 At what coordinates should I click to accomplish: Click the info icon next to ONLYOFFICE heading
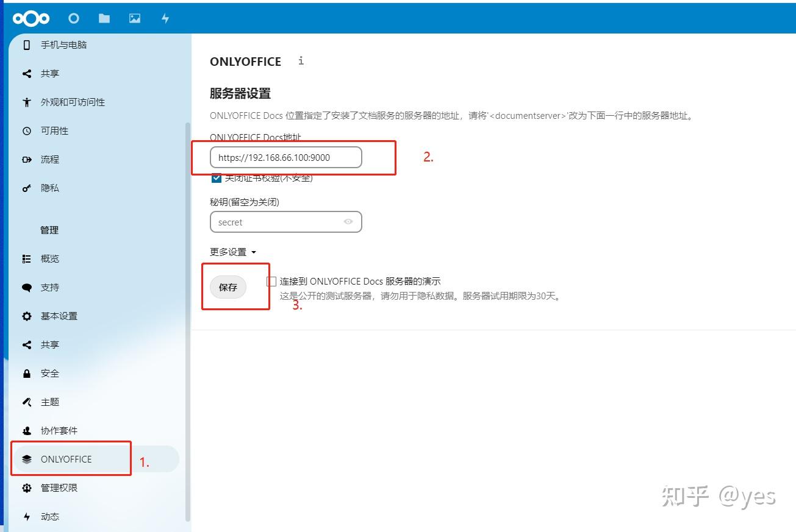coord(301,60)
